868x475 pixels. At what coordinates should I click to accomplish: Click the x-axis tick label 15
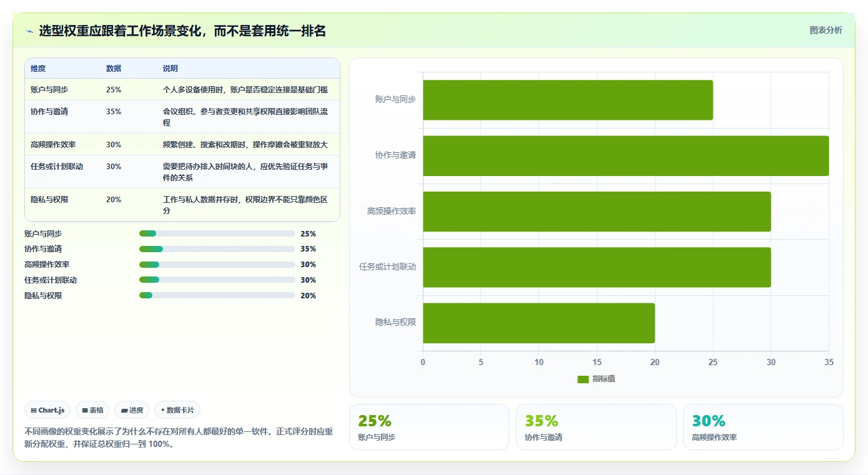point(597,362)
